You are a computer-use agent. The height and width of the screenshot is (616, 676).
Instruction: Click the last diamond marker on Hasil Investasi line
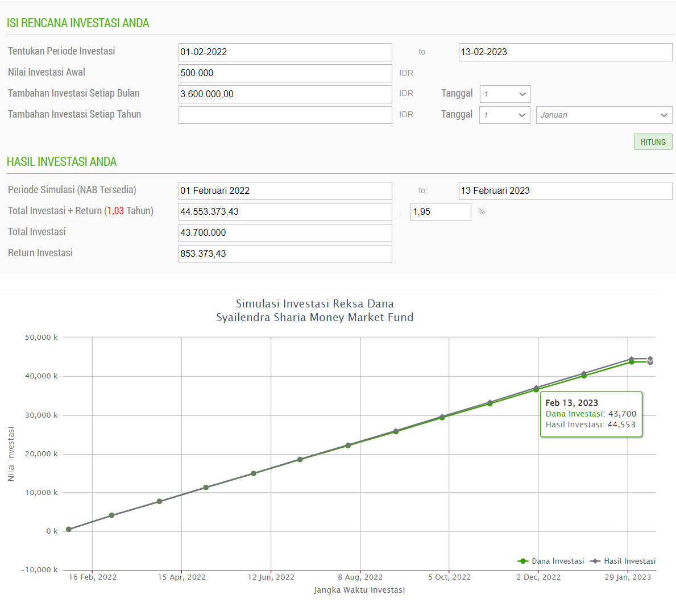[650, 359]
